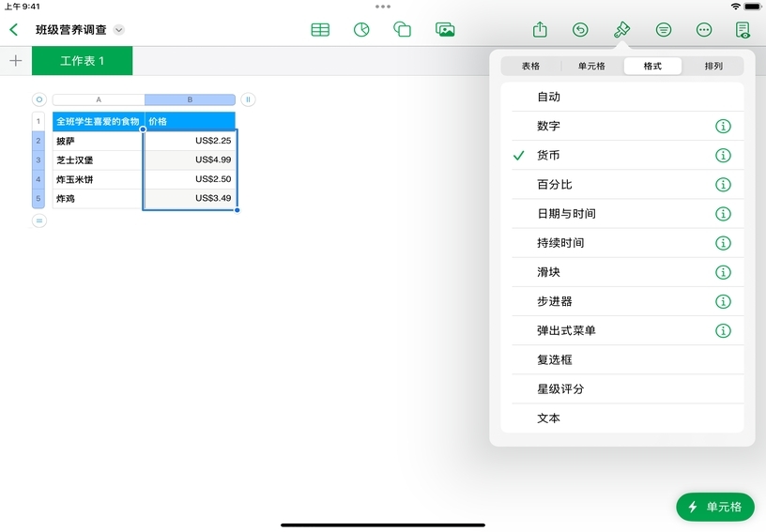Switch to the 排列 tab
The image size is (766, 532).
tap(713, 67)
